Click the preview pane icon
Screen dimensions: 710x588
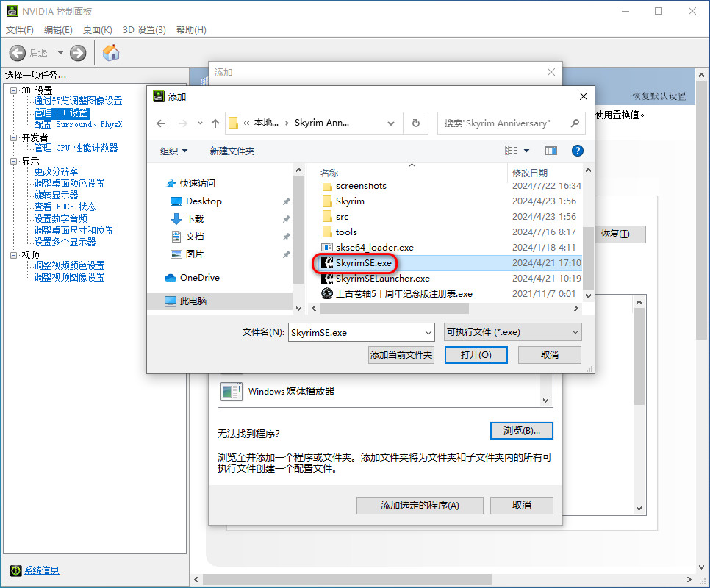551,151
